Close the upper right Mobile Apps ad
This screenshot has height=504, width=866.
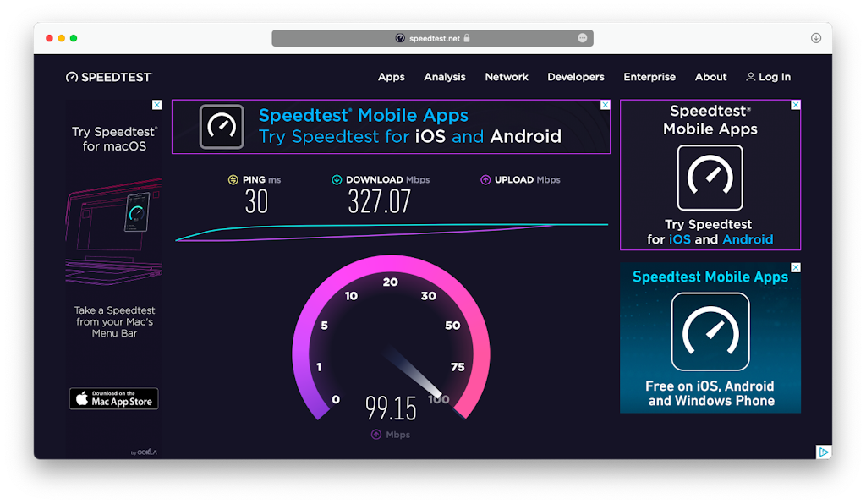pos(795,105)
